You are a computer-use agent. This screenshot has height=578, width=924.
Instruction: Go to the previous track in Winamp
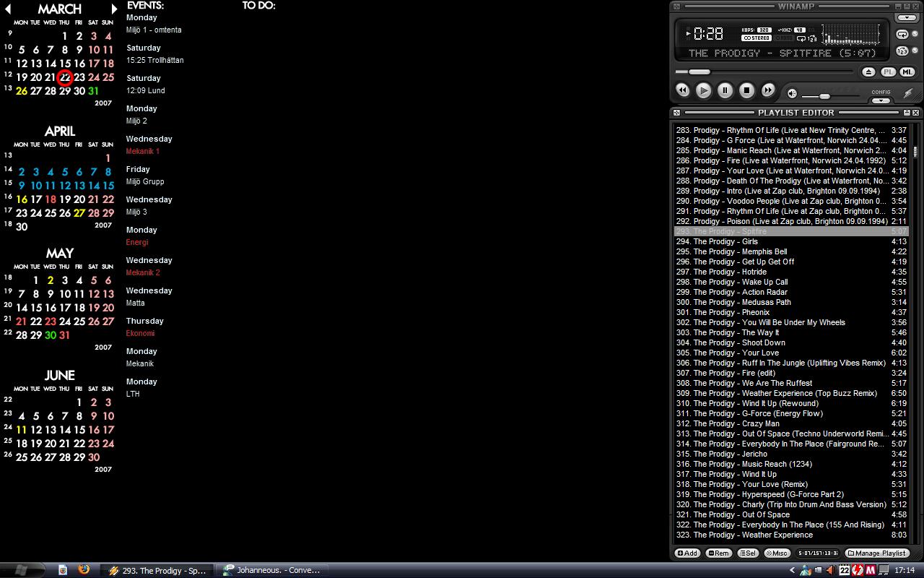point(682,90)
